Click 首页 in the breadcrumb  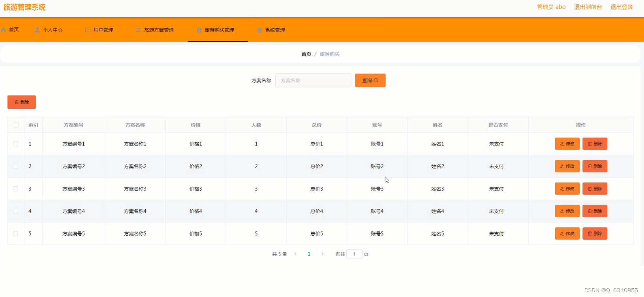pyautogui.click(x=306, y=54)
